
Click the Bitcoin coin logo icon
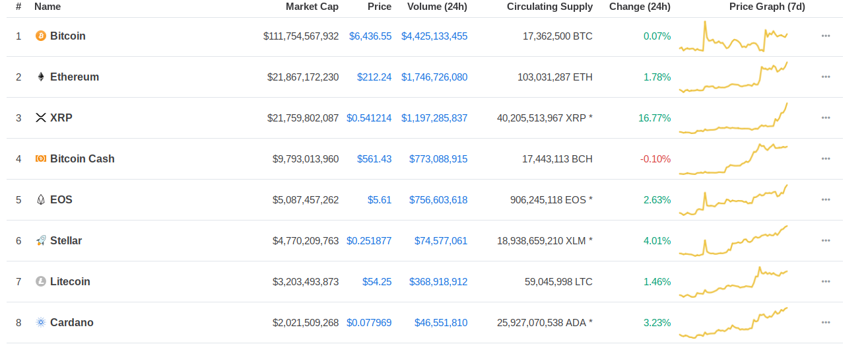click(40, 36)
